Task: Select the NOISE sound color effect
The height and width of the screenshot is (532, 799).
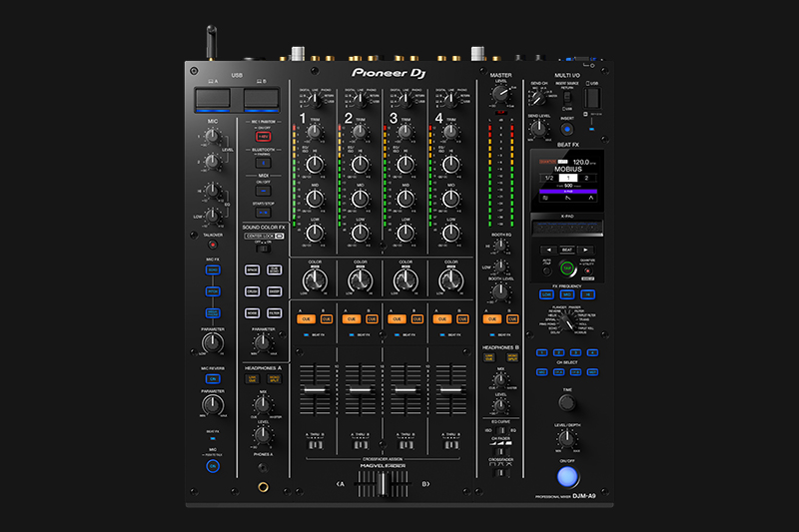Action: click(x=253, y=312)
